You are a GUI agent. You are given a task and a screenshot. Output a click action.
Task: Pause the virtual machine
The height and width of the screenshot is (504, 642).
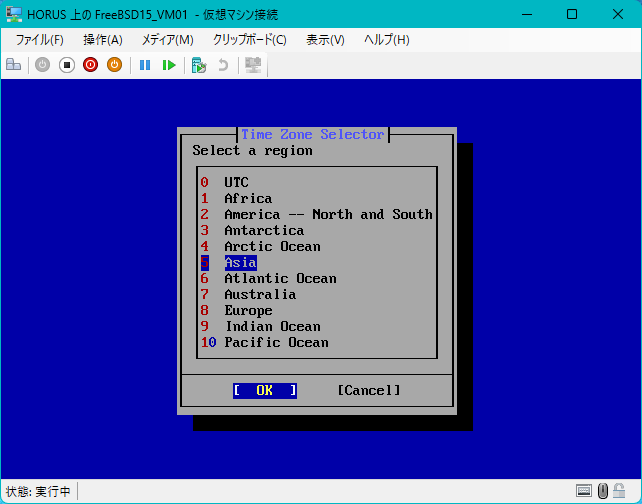coord(145,65)
